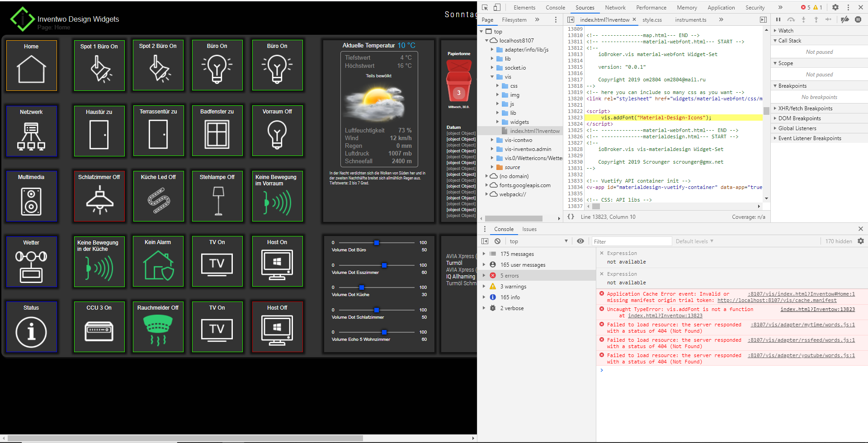Viewport: 868px width, 443px height.
Task: Show the console sidebar toggle icon
Action: [x=485, y=241]
